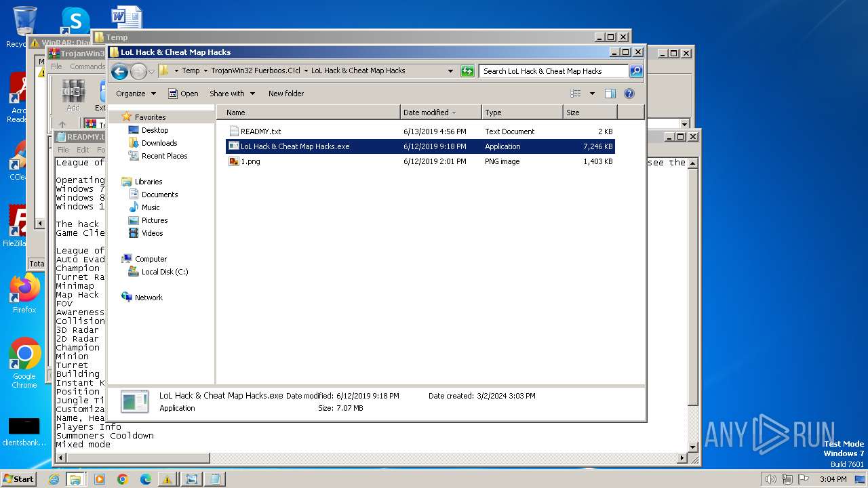Click Notepad vertical scrollbar down arrow

[692, 447]
